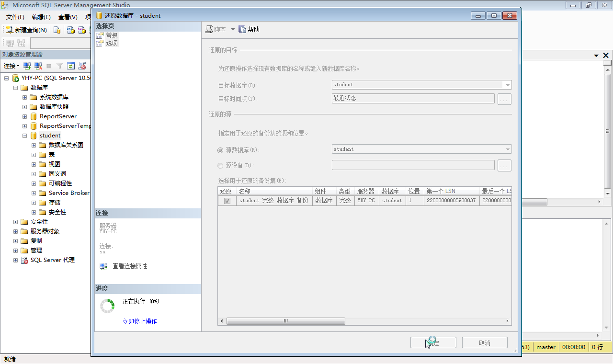
Task: Open the dropdown arrow next to 脚本
Action: tap(233, 29)
